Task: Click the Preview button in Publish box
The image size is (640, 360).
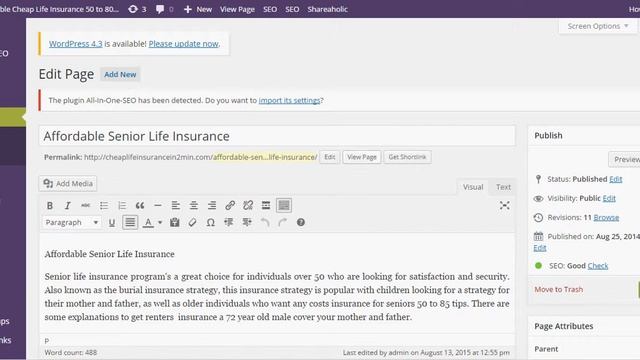Action: click(x=624, y=159)
